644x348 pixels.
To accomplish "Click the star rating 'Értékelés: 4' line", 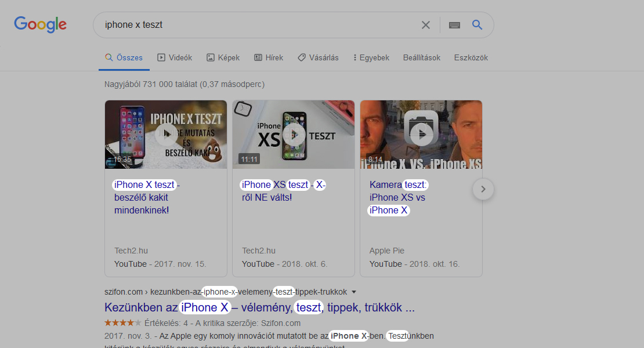I will click(202, 323).
